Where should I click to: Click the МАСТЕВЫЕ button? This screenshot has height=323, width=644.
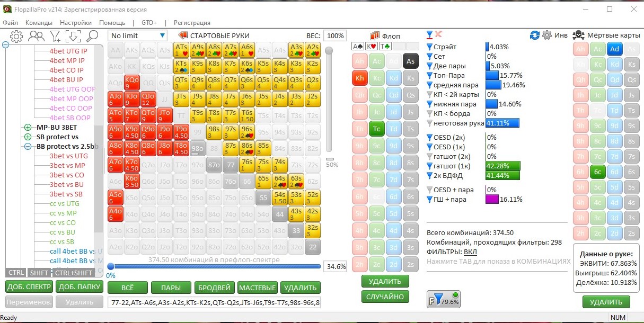(257, 288)
